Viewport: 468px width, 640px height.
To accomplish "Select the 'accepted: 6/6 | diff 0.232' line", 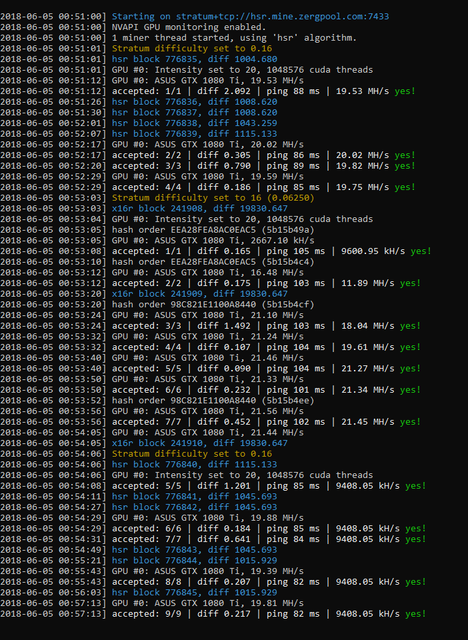I will coord(211,390).
